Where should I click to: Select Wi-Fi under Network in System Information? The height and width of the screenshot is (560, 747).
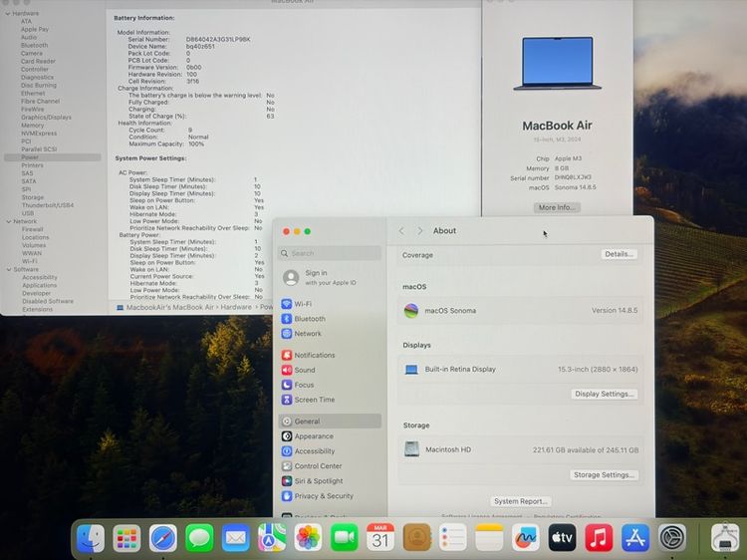[x=30, y=261]
